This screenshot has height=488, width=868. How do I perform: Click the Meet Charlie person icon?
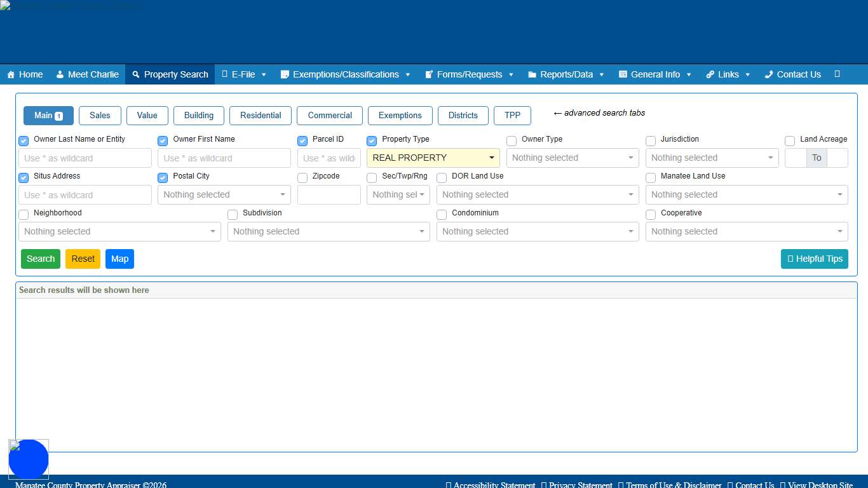tap(60, 74)
